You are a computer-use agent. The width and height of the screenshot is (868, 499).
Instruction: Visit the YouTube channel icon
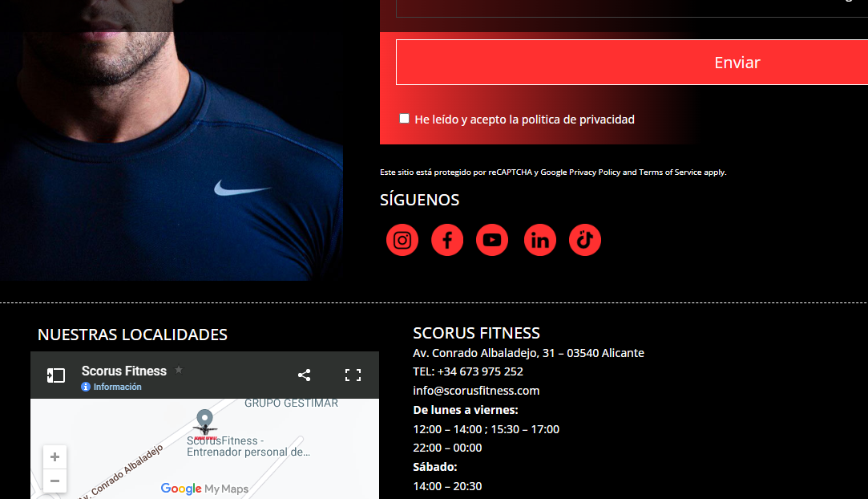(492, 240)
